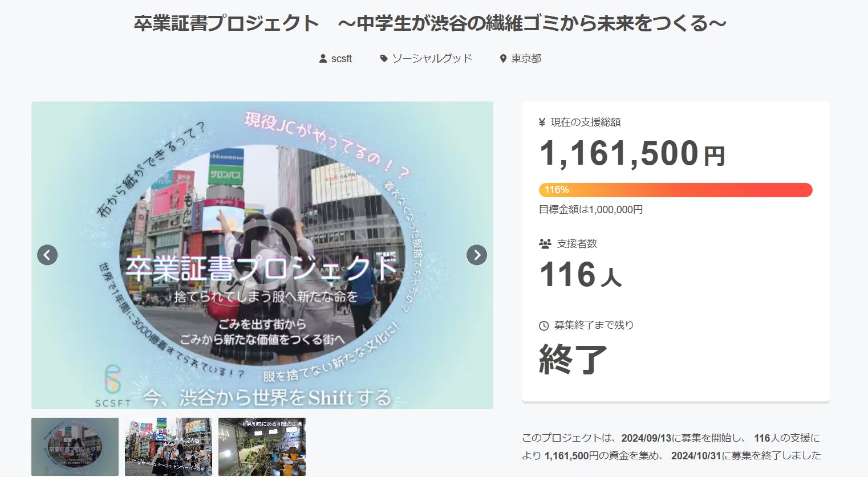Select the third thumbnail showing the factory
The height and width of the screenshot is (477, 868).
tap(262, 446)
